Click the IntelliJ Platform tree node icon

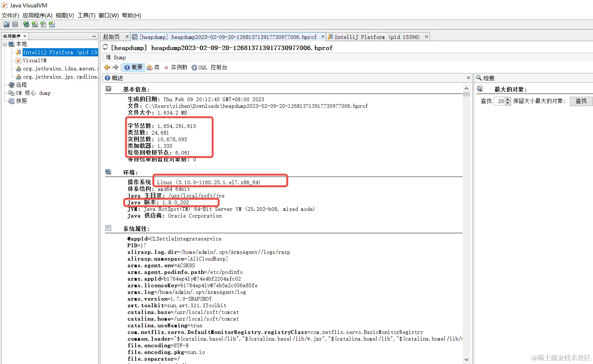(19, 52)
